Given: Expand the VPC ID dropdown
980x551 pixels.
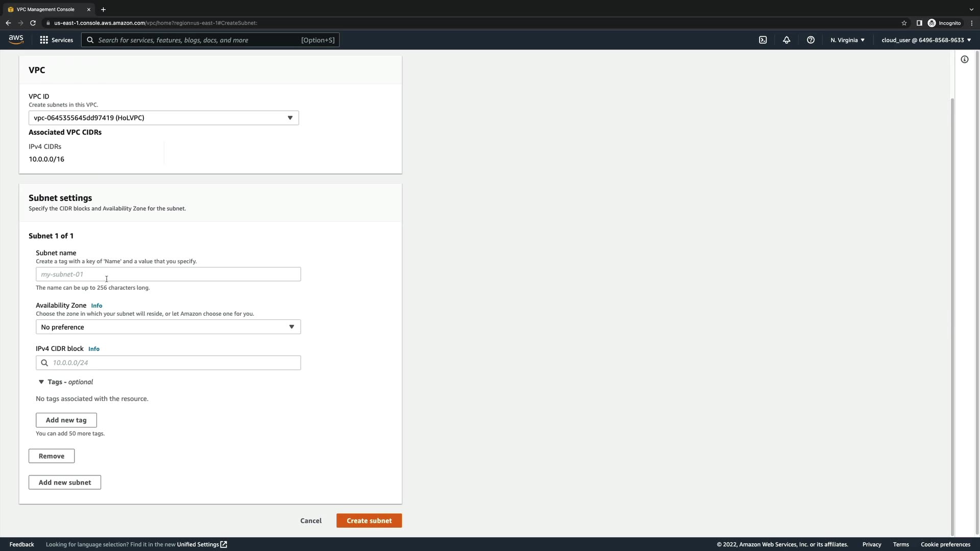Looking at the screenshot, I should pyautogui.click(x=163, y=118).
